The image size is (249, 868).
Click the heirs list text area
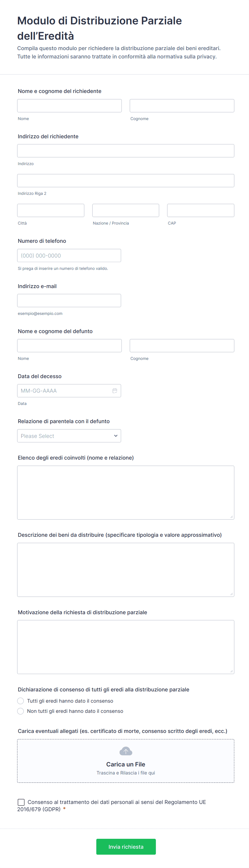click(x=126, y=492)
